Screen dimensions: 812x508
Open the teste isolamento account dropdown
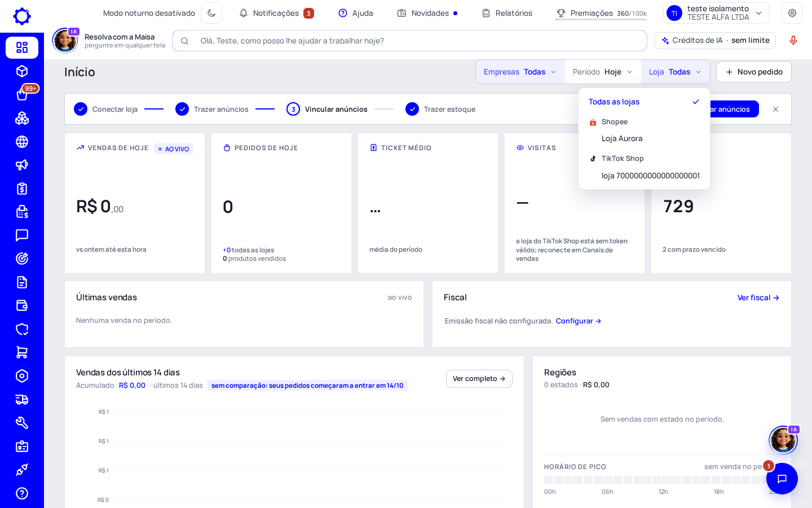[x=716, y=13]
